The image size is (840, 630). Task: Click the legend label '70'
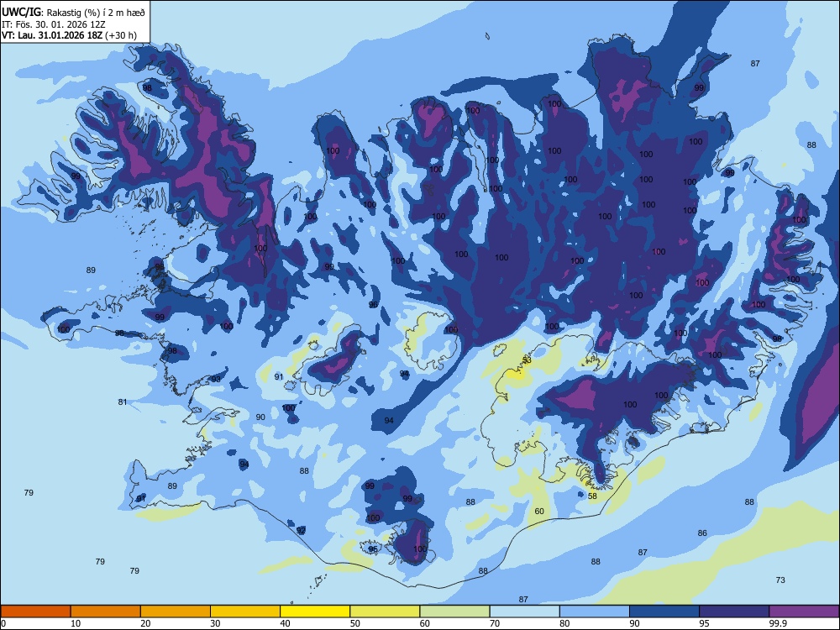(495, 623)
